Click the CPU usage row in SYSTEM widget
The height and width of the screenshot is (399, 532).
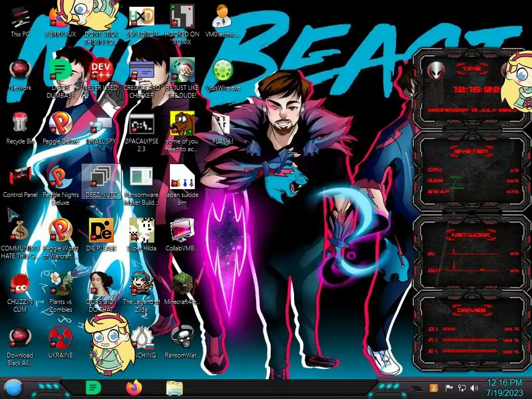tap(473, 170)
